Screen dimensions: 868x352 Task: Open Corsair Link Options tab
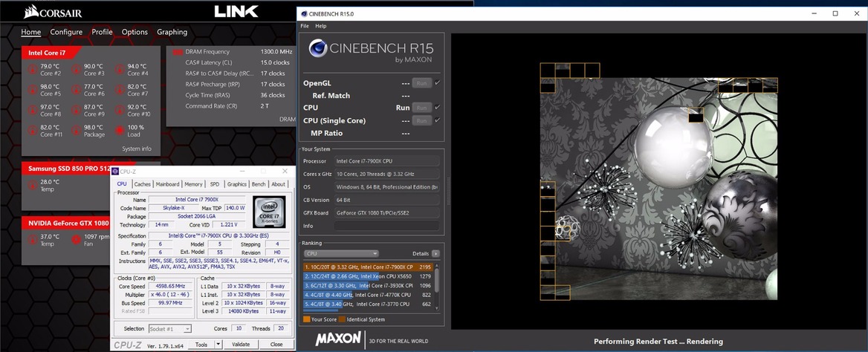[135, 32]
